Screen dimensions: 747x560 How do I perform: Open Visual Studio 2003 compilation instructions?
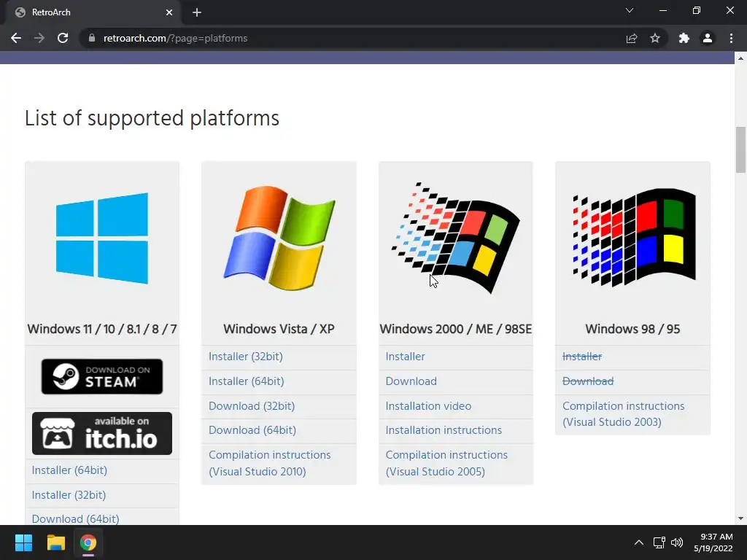click(624, 414)
